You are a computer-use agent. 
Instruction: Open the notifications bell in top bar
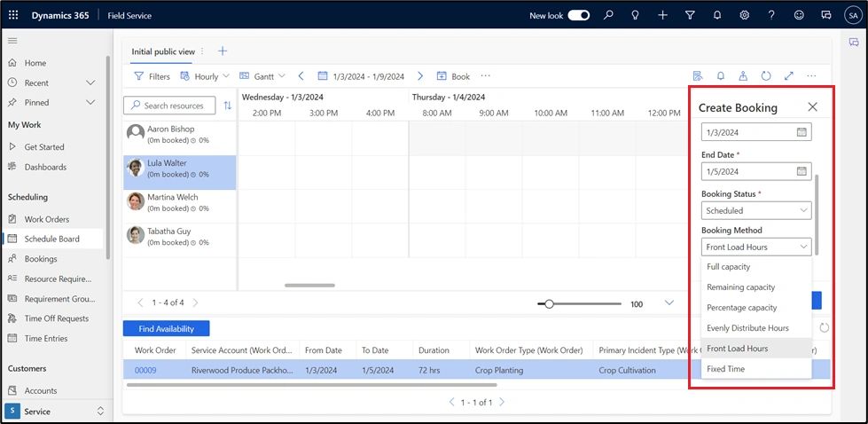coord(717,15)
